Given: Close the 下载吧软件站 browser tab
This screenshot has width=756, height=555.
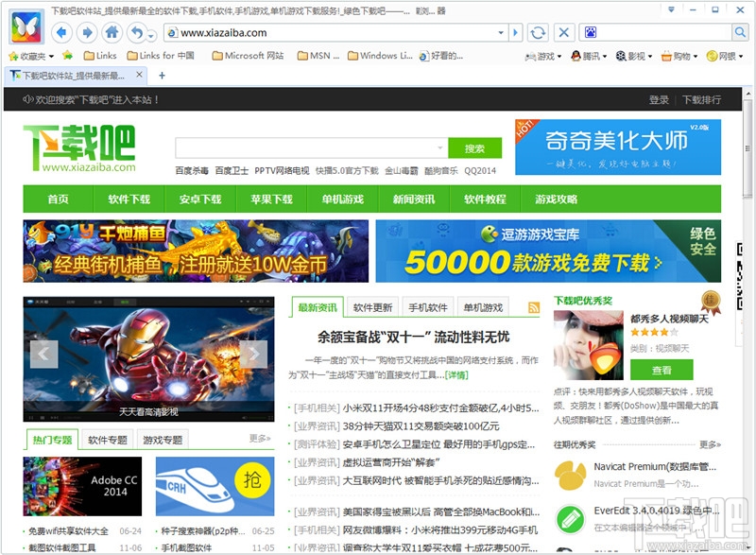Looking at the screenshot, I should 139,75.
